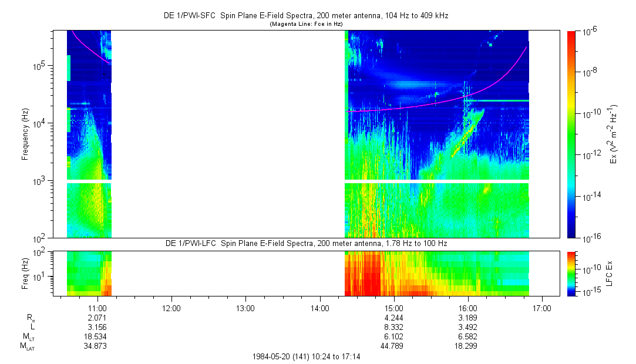
Task: Click the 11:00 time axis tick label
Action: pos(97,307)
